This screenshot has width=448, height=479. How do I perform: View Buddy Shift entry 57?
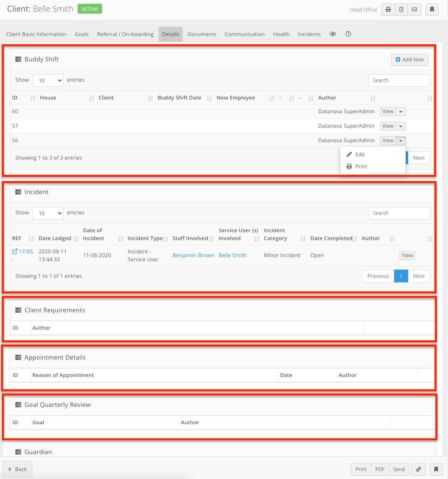(x=388, y=126)
